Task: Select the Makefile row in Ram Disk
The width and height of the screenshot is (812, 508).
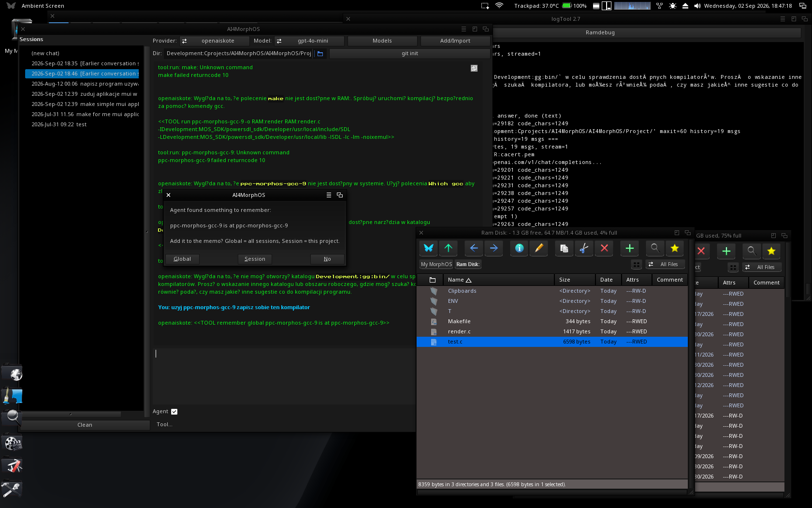Action: pos(552,322)
